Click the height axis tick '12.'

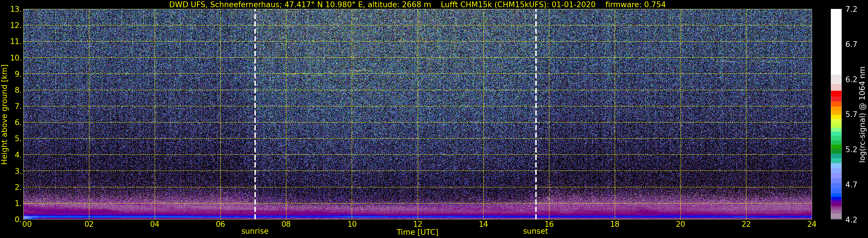click(16, 26)
